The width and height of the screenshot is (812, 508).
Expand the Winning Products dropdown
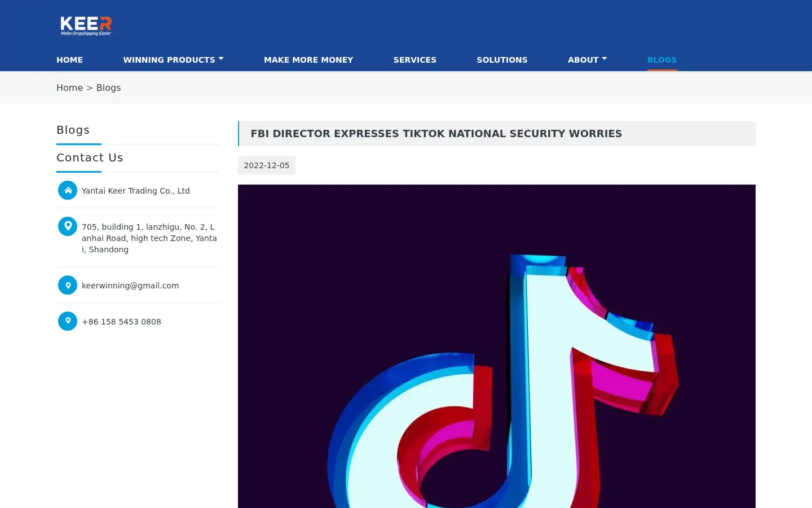pyautogui.click(x=174, y=60)
